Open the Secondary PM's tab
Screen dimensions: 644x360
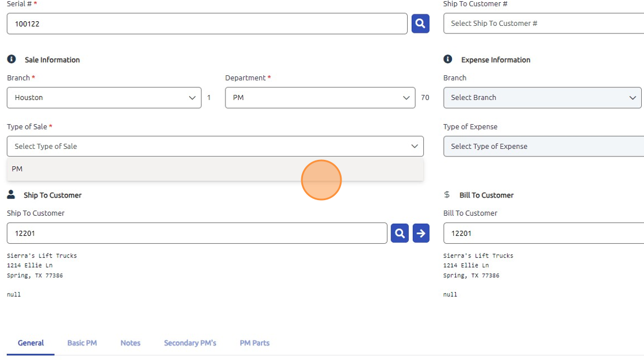[x=190, y=343]
